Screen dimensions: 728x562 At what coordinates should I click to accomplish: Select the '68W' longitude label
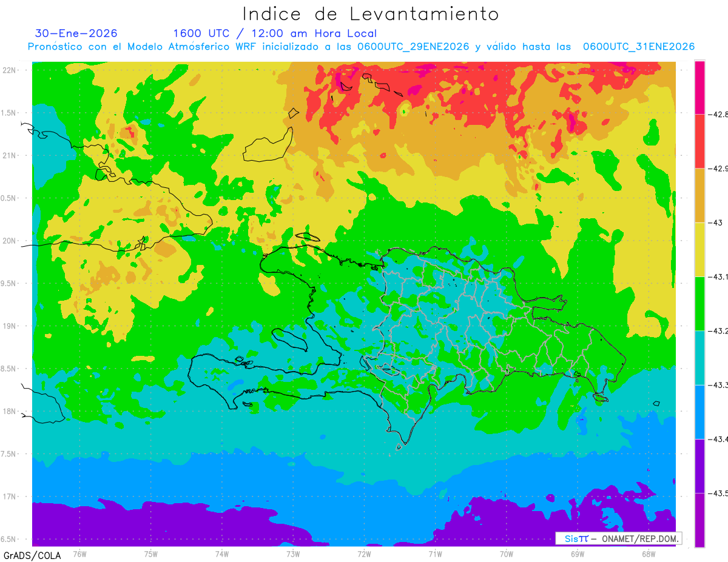click(x=649, y=554)
